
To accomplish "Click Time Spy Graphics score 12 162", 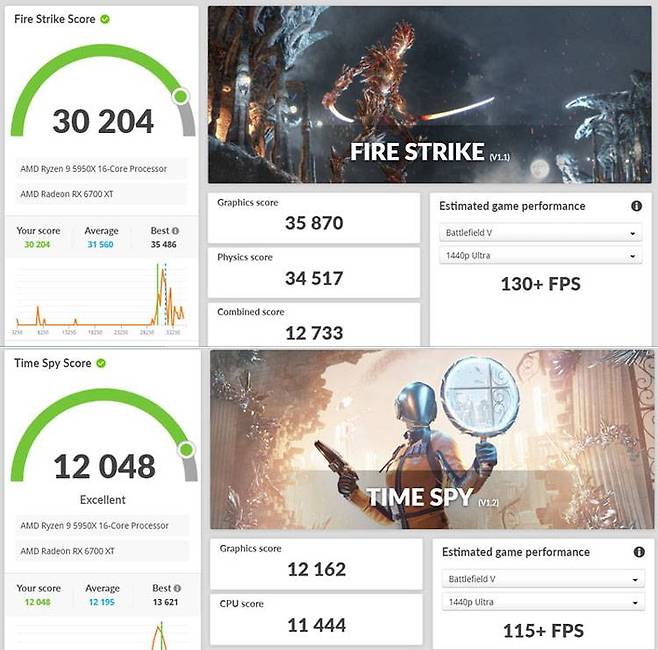I will click(317, 569).
